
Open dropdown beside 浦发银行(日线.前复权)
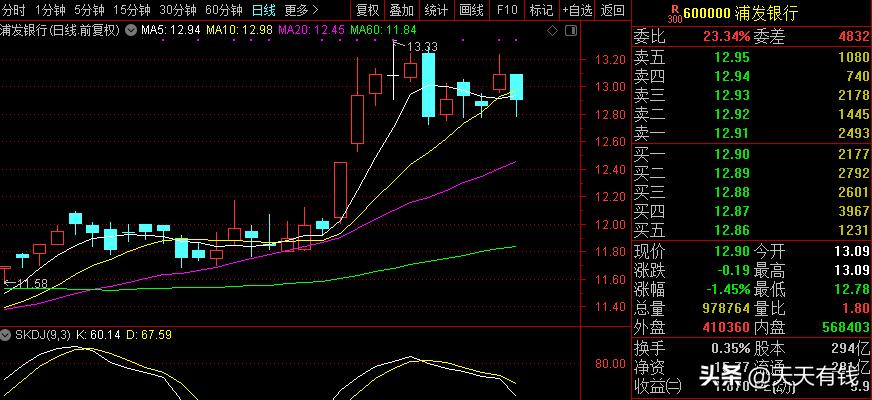[x=131, y=31]
